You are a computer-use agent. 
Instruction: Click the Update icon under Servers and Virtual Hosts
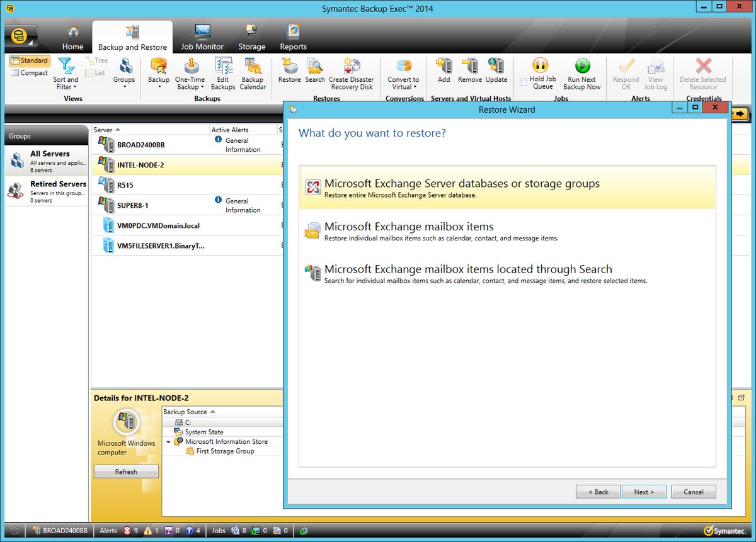click(x=496, y=71)
